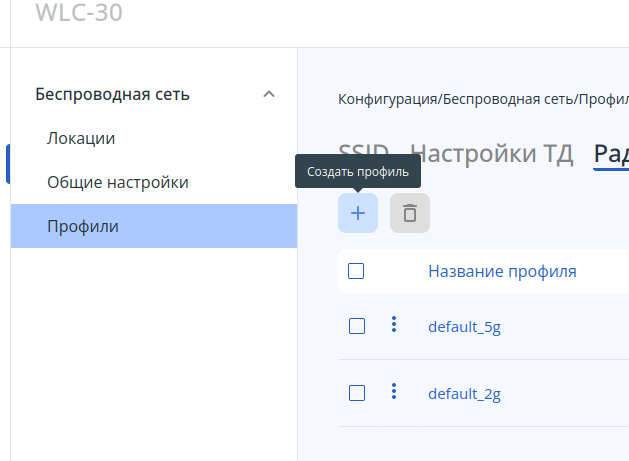Collapse the Беспроводная сеть section chevron
629x461 pixels.
(268, 95)
